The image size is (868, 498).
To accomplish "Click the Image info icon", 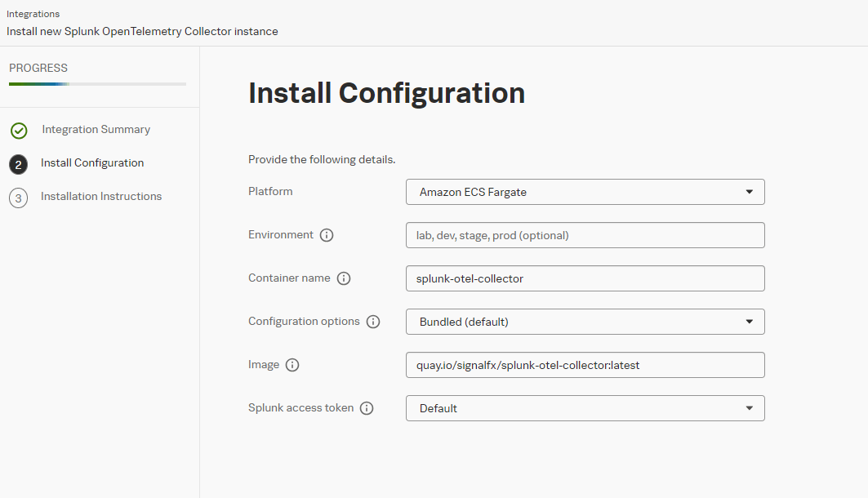I will 292,365.
